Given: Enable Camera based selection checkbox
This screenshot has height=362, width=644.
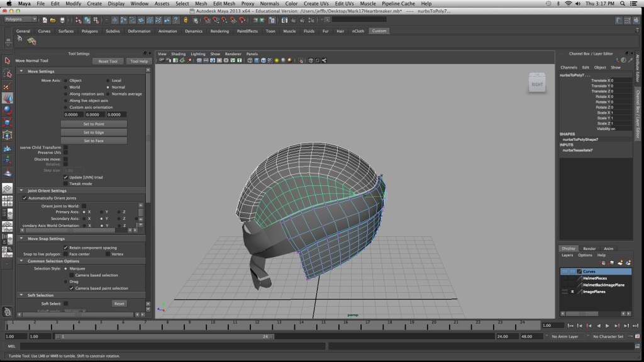Looking at the screenshot, I should click(72, 275).
